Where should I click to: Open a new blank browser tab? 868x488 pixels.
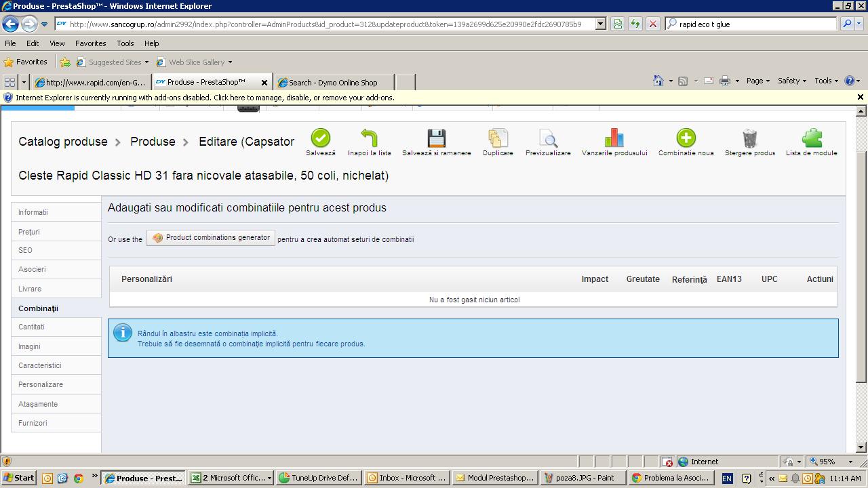click(405, 82)
